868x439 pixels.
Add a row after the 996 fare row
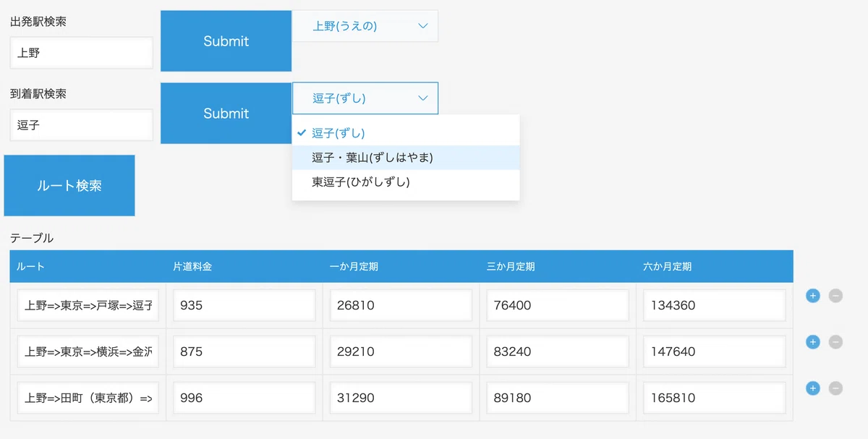point(812,388)
